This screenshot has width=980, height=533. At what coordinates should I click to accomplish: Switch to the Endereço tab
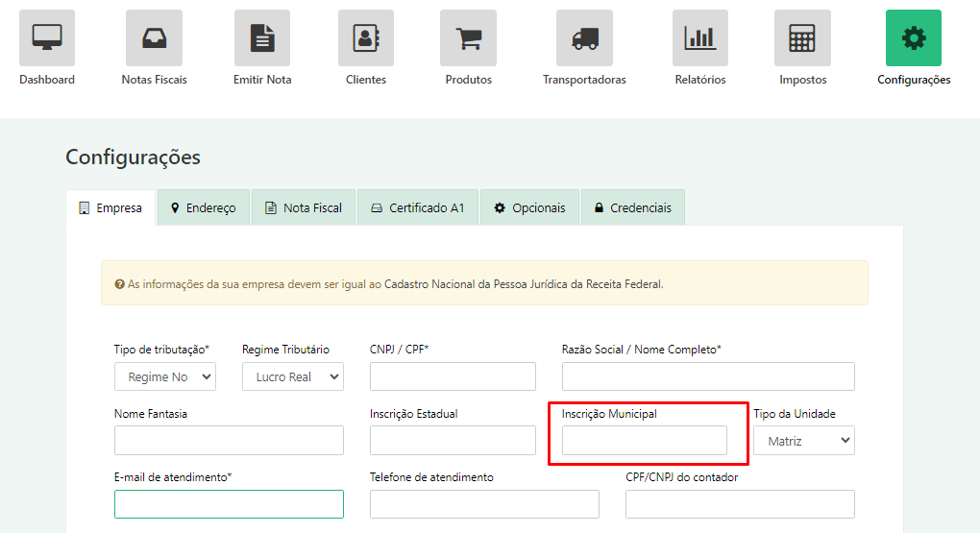204,208
